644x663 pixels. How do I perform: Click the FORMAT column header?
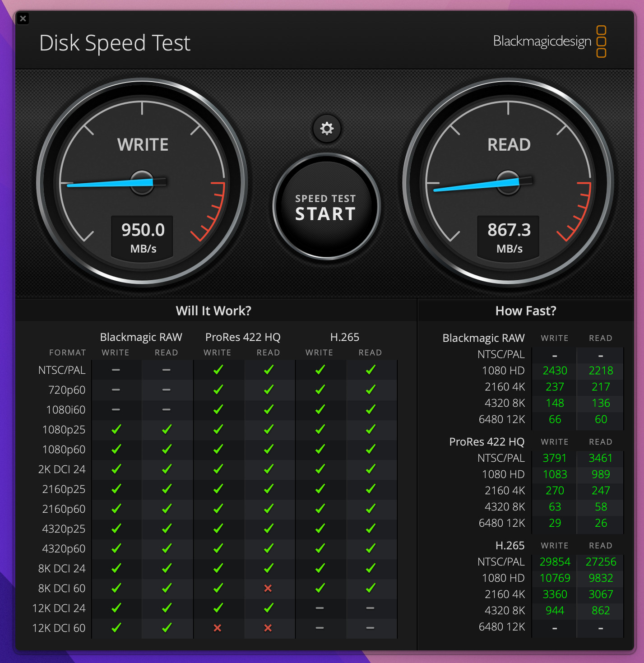pos(67,352)
